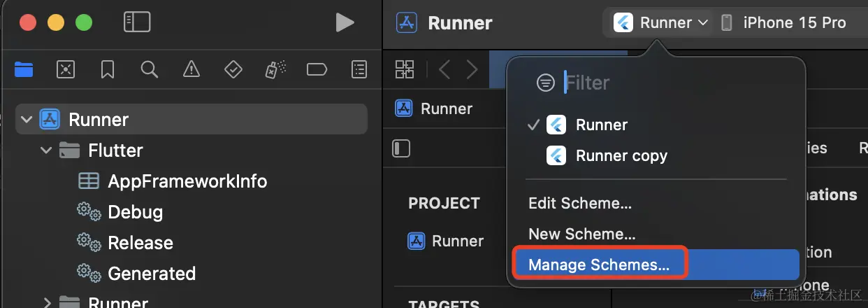Open the Runner scheme dropdown
868x308 pixels.
coord(661,23)
